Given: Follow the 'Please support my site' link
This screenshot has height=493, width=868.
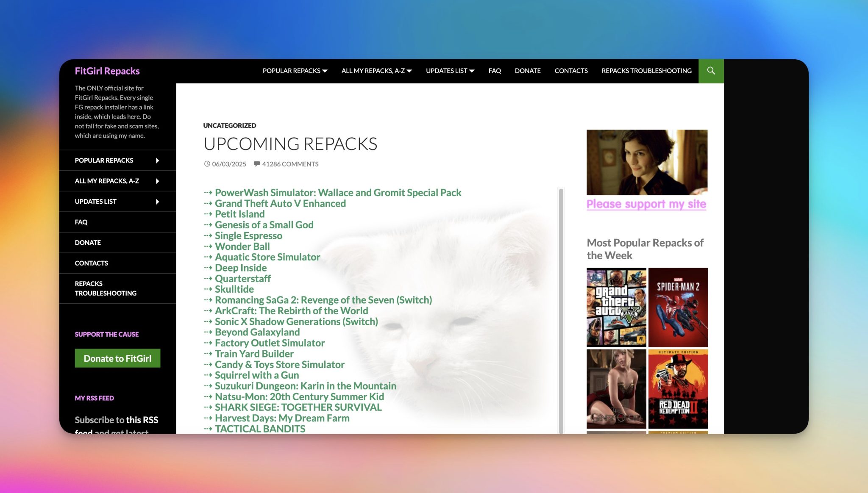Looking at the screenshot, I should (646, 204).
